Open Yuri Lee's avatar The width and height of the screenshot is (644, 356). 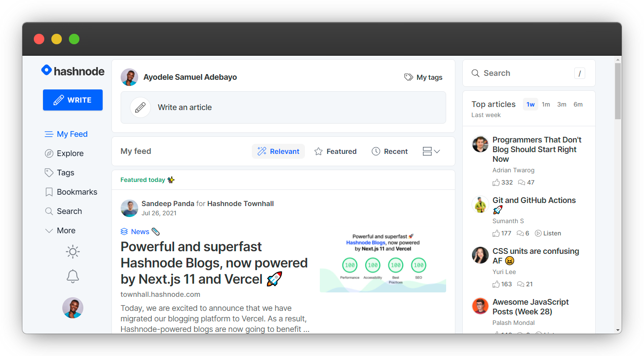480,255
